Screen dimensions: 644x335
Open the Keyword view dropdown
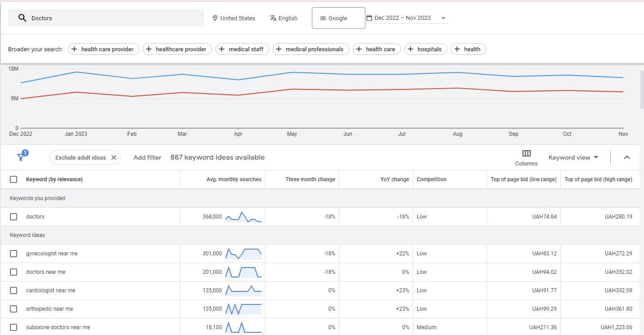[573, 157]
